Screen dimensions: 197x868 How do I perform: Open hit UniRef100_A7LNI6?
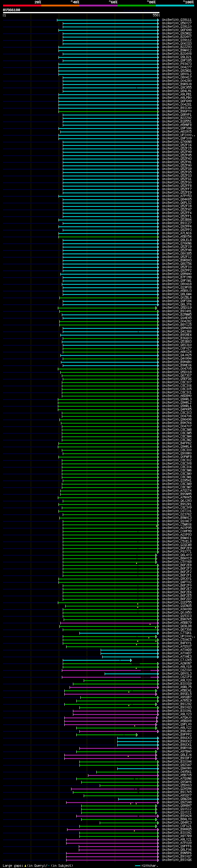176,233
